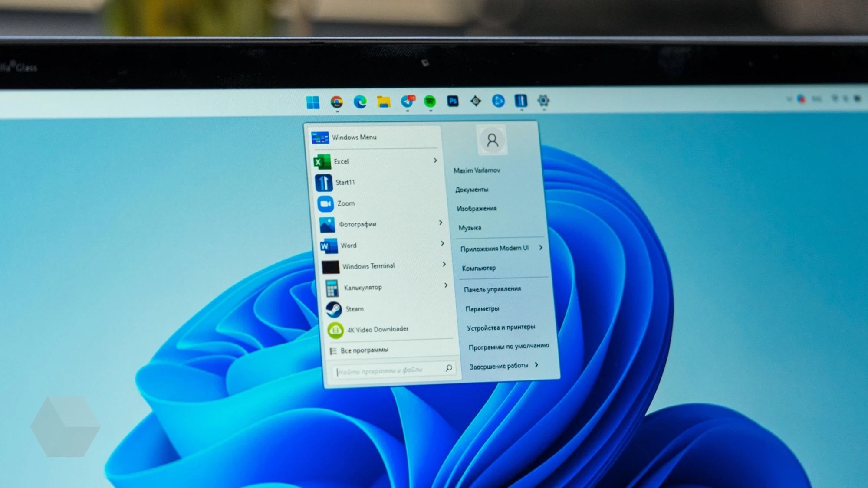Click the 4K Video Downloader green icon
Screen dimensions: 868x488
335,330
